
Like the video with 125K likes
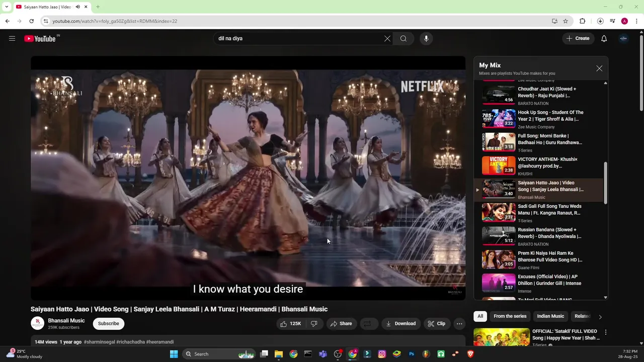291,324
